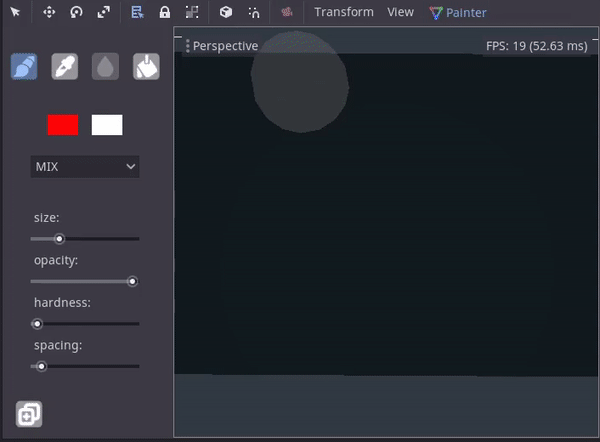Toggle the lock selected object icon

coord(165,13)
